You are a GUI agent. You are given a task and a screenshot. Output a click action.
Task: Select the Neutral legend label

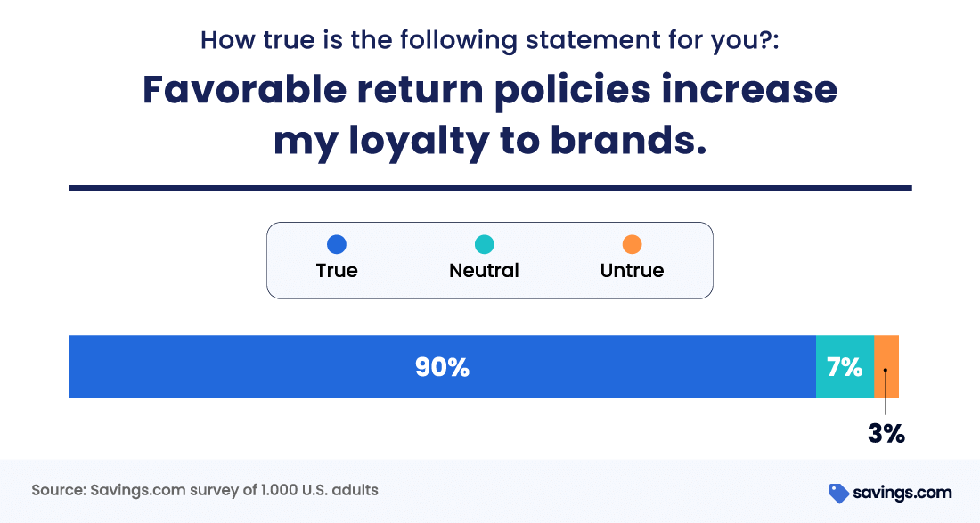(484, 271)
